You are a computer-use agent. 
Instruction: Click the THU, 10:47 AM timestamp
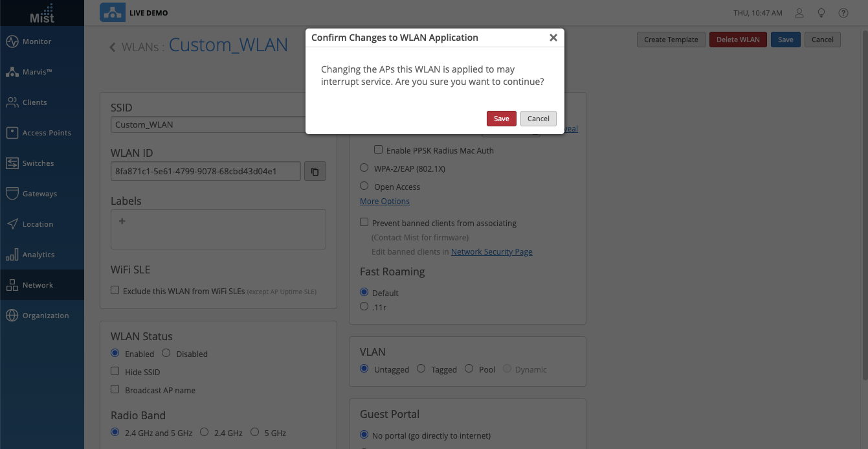[x=758, y=13]
